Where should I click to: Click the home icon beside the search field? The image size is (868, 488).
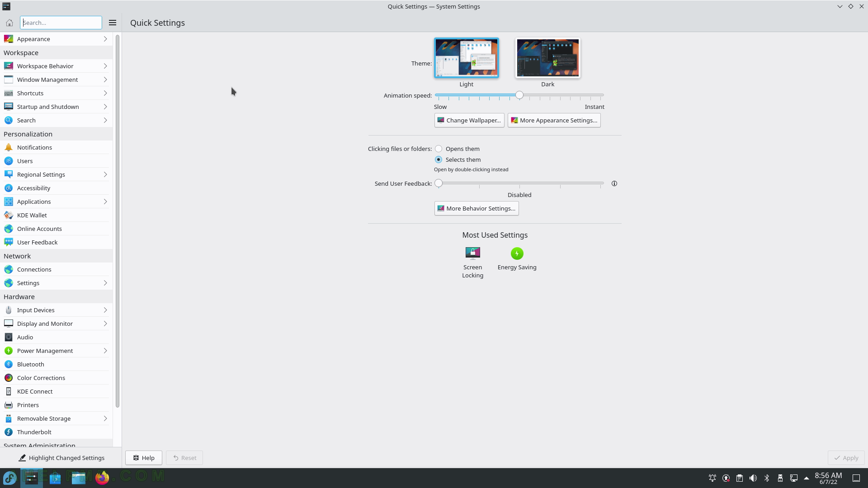coord(9,23)
